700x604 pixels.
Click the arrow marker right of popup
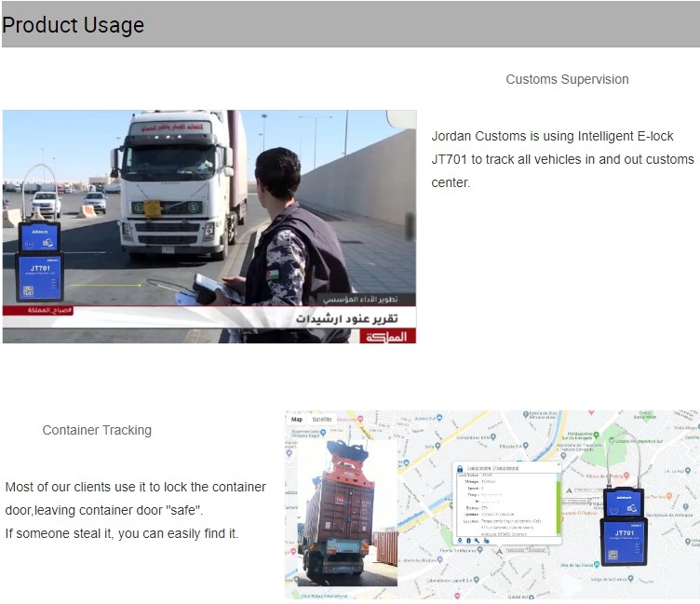click(x=569, y=490)
